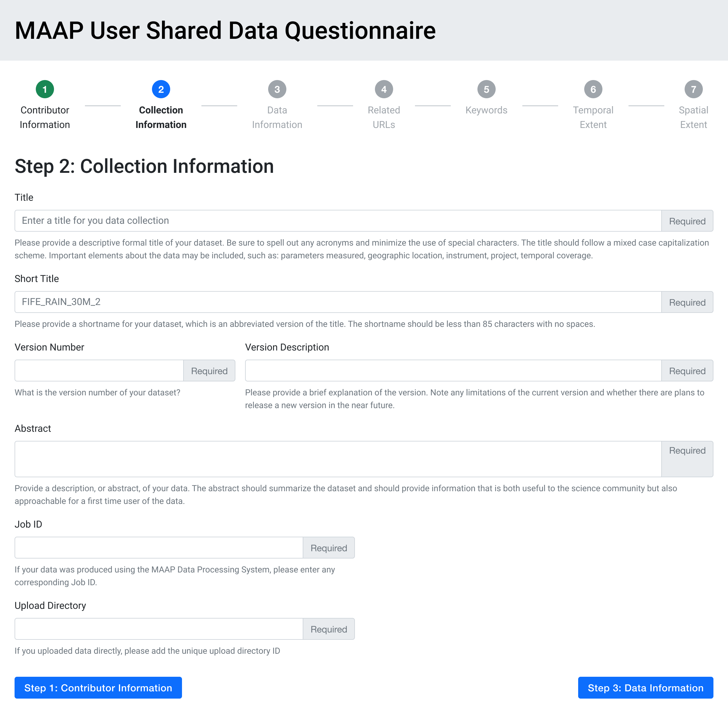Viewport: 728px width, 718px height.
Task: Click the Step 1: Contributor Information button
Action: (x=98, y=687)
